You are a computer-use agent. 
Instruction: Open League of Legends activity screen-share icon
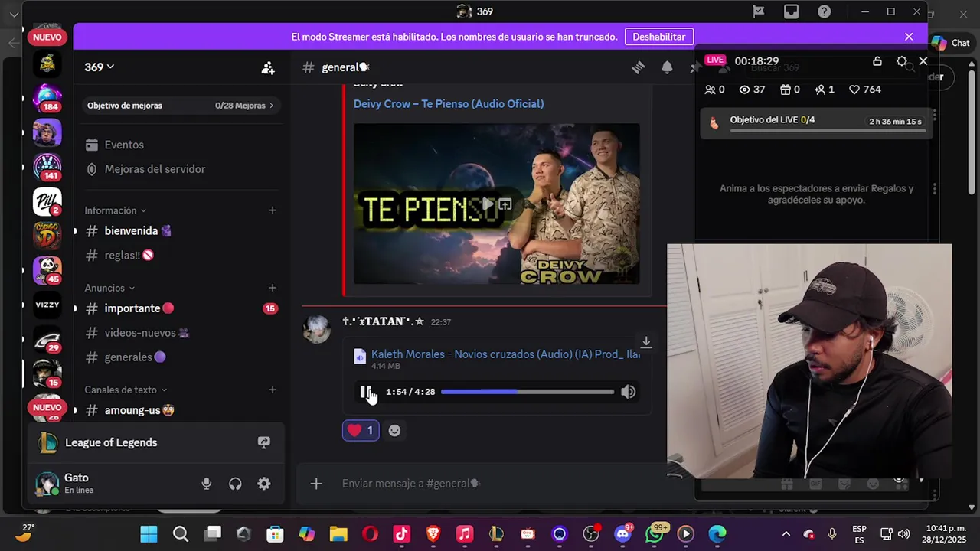coord(264,442)
